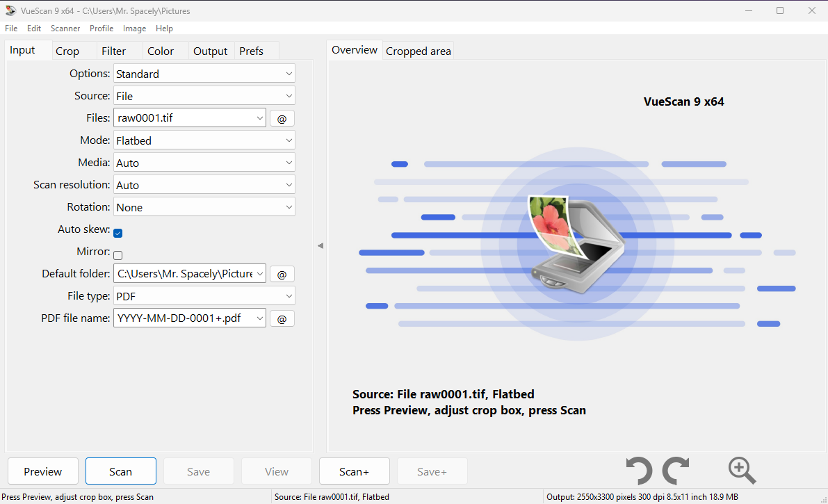Viewport: 828px width, 504px height.
Task: Click the VueScan app icon in title bar
Action: 10,10
